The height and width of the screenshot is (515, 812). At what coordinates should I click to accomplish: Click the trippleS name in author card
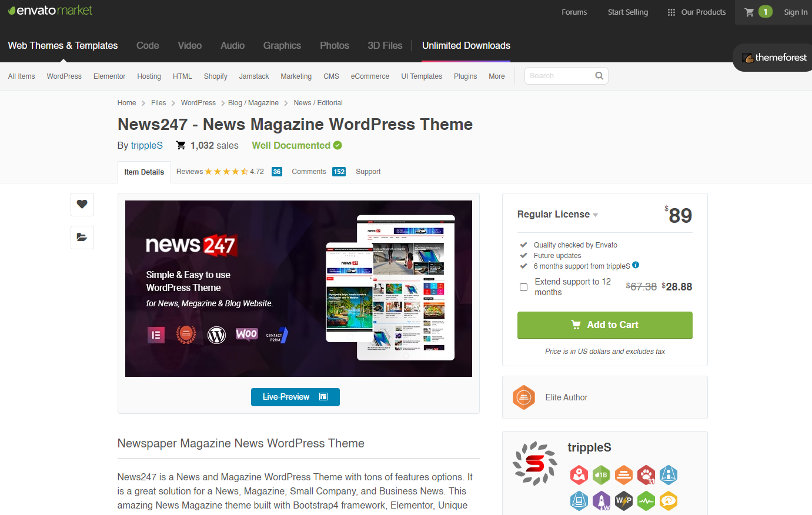coord(589,447)
